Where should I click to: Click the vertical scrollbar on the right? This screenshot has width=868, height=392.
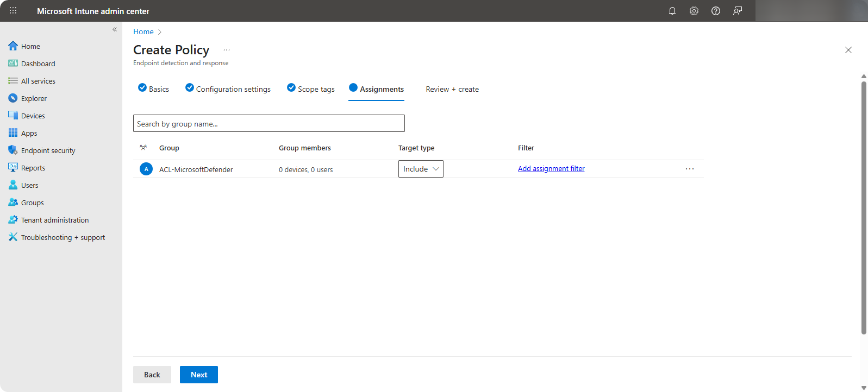point(864,206)
